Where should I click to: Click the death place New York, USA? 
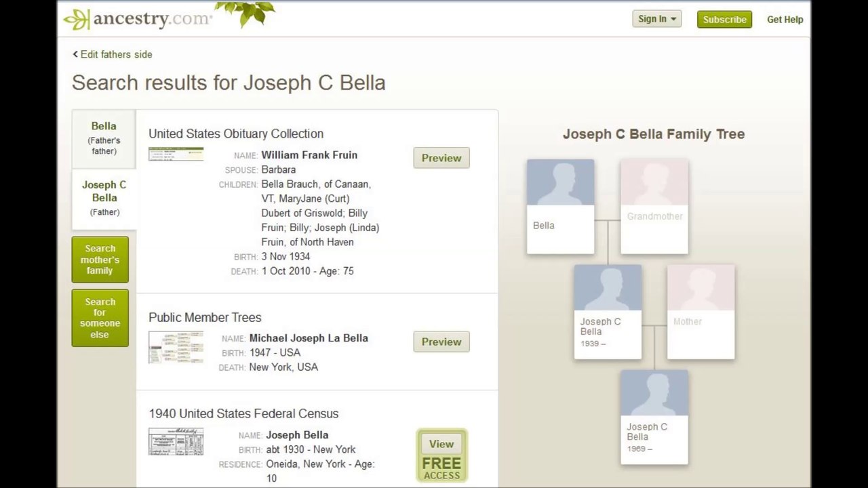pyautogui.click(x=283, y=367)
